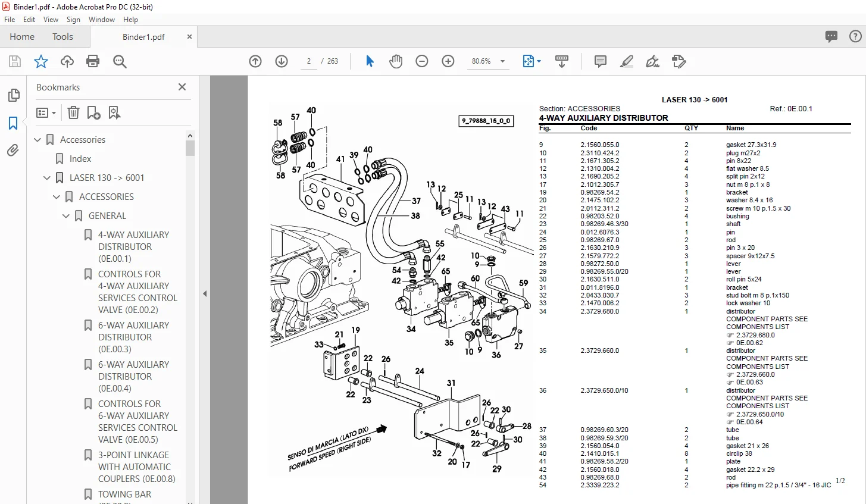
Task: Open the stamp and send tool
Action: pos(679,61)
